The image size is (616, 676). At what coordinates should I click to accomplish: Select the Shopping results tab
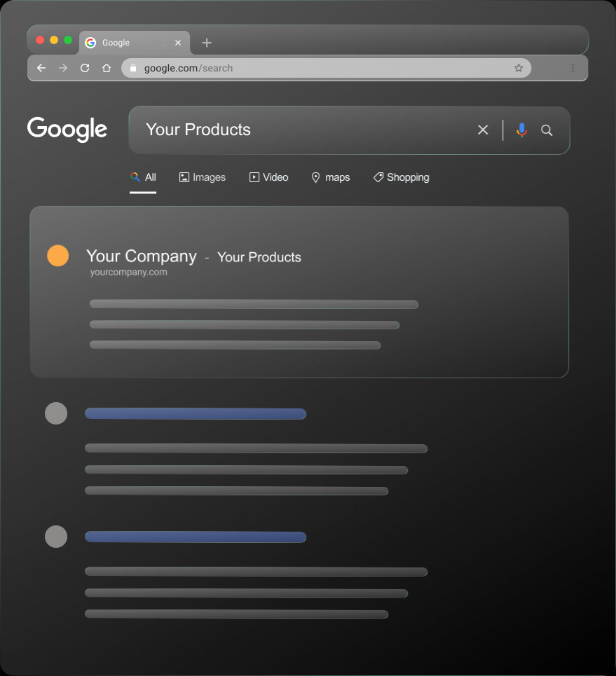pyautogui.click(x=401, y=177)
